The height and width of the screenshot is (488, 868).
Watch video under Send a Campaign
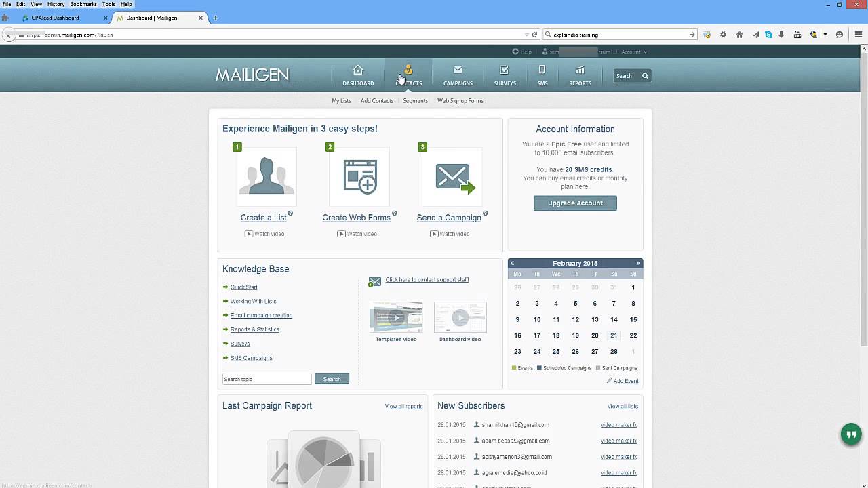pos(450,234)
